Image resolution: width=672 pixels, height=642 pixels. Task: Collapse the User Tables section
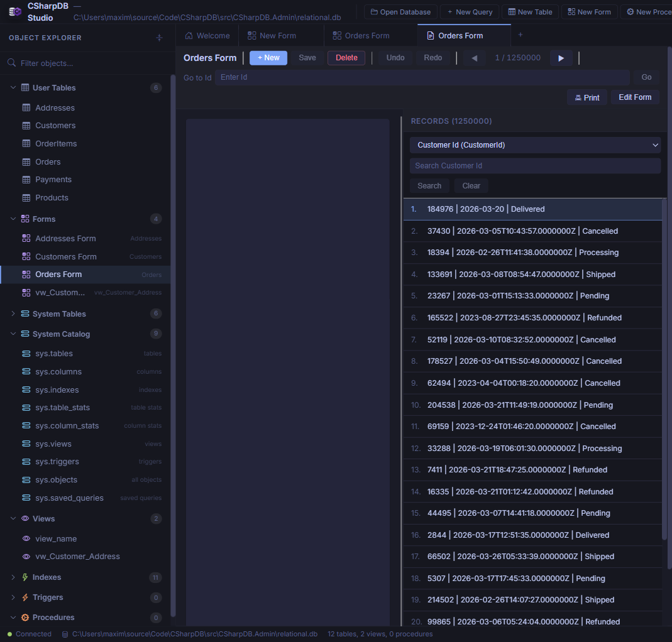[x=13, y=88]
